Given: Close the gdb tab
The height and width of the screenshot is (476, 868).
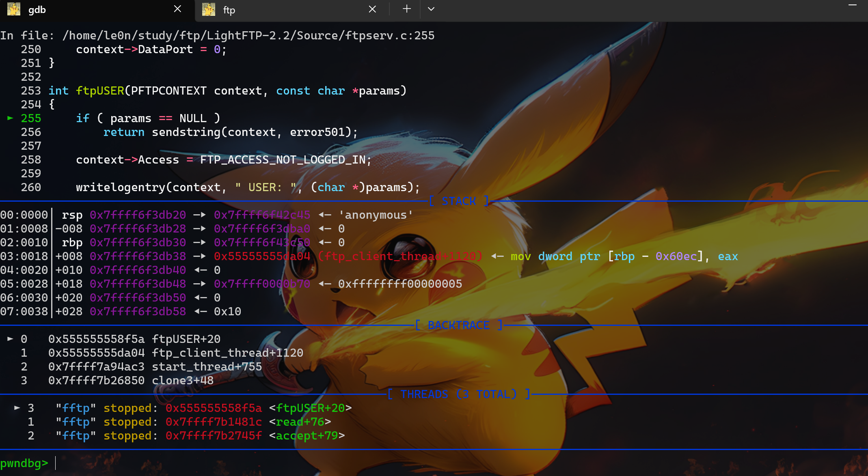Looking at the screenshot, I should click(177, 9).
